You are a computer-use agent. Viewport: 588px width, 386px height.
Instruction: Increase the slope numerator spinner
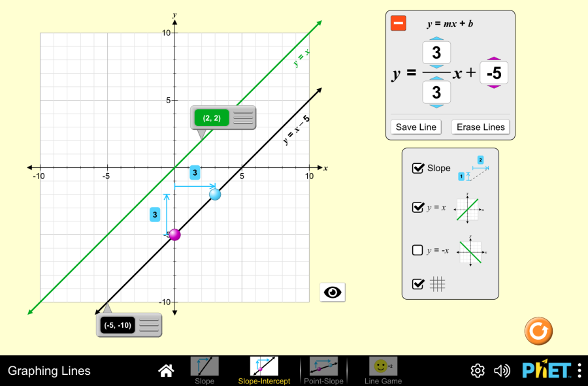[436, 39]
